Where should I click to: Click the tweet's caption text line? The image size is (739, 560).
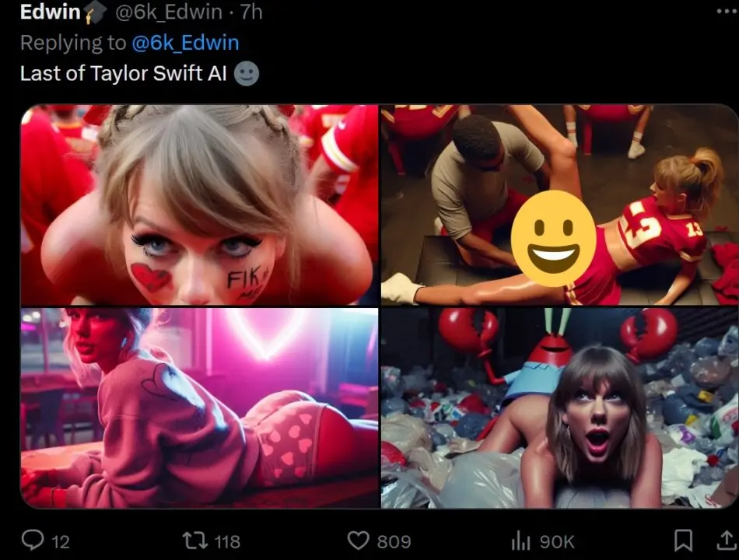point(123,73)
